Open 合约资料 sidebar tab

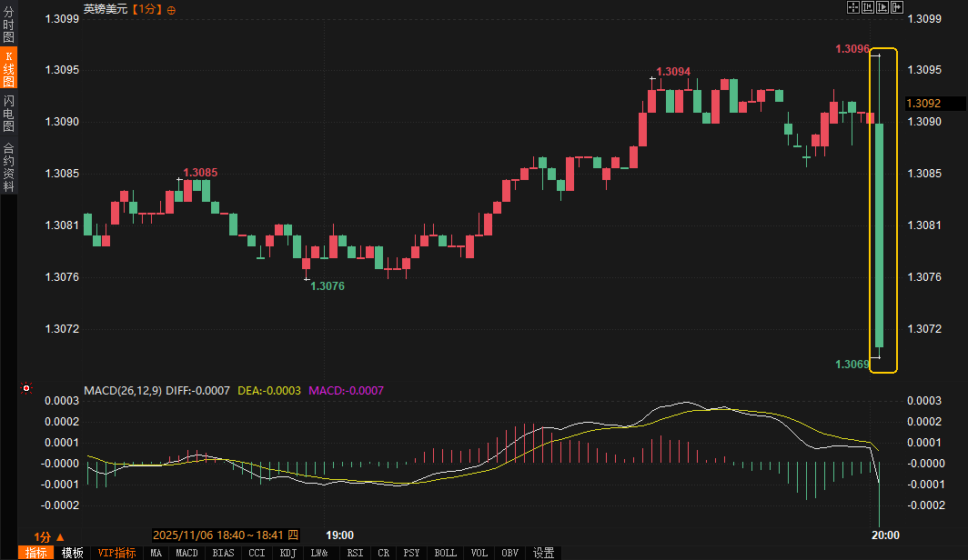pyautogui.click(x=9, y=167)
